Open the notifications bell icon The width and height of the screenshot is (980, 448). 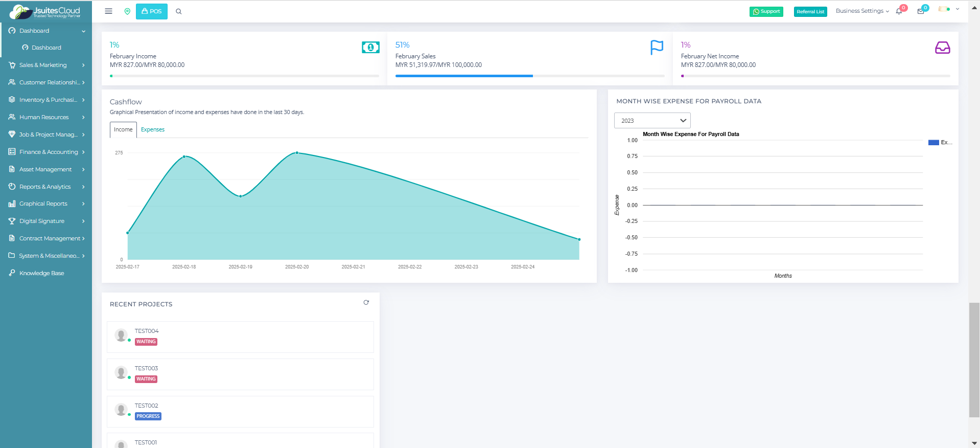pos(899,11)
